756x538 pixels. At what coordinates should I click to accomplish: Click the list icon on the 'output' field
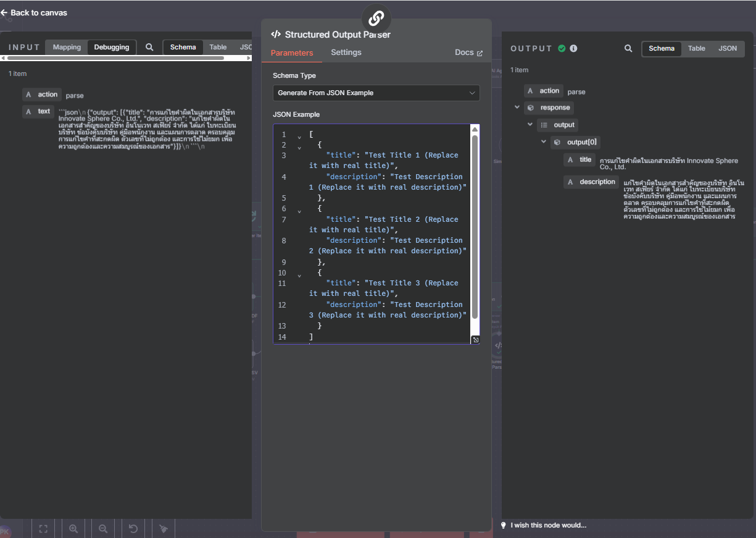coord(544,125)
